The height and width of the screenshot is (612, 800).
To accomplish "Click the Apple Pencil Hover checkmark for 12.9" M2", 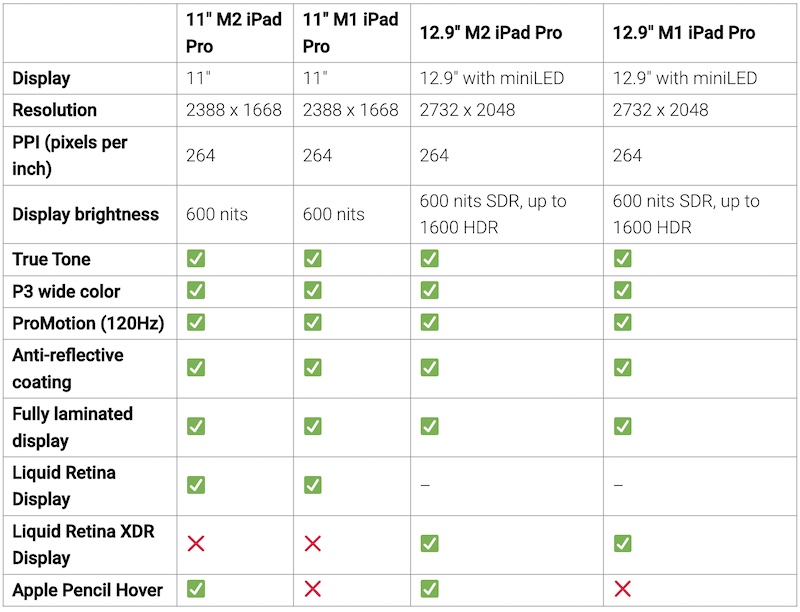I will pyautogui.click(x=429, y=590).
